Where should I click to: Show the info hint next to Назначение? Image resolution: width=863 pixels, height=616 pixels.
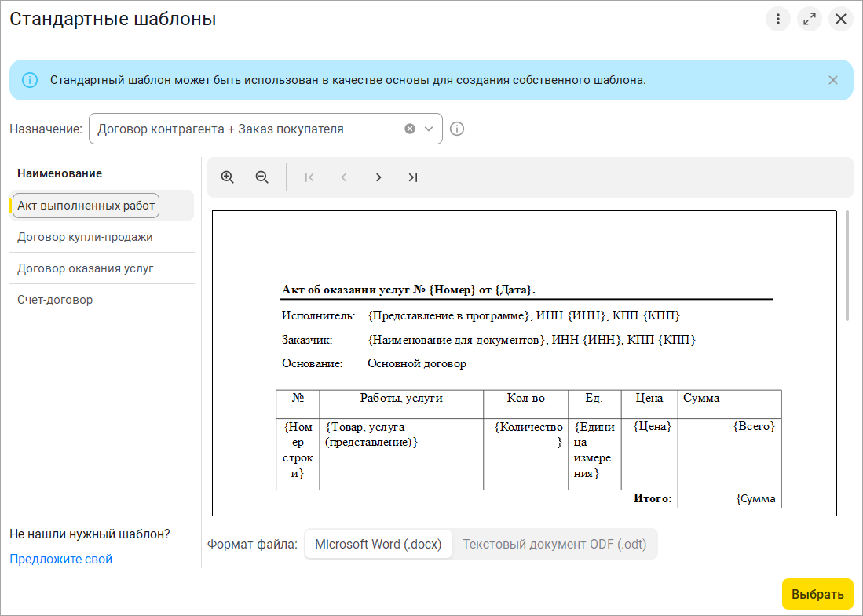pos(457,129)
